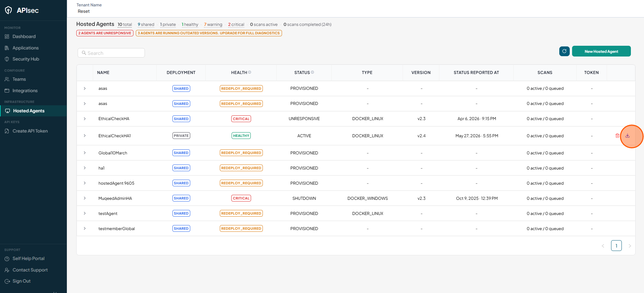The image size is (644, 293).
Task: Expand the MuqeedAdminHA row details
Action: tap(85, 198)
